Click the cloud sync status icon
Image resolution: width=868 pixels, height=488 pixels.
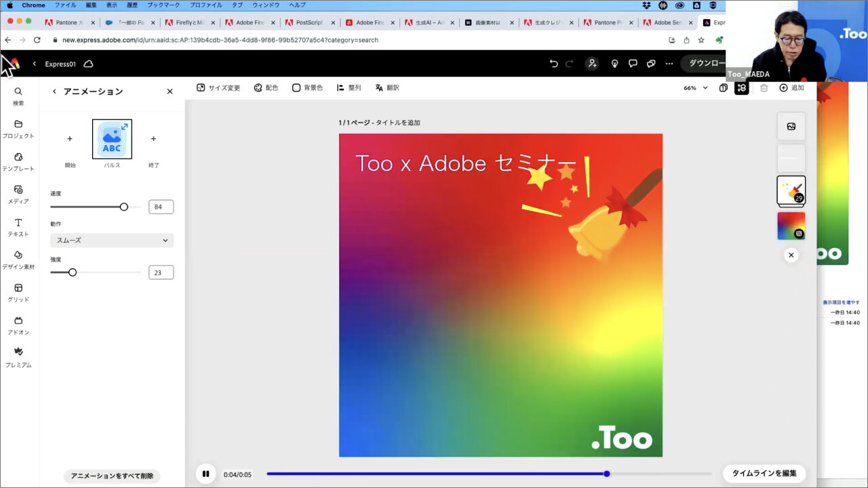pyautogui.click(x=88, y=64)
